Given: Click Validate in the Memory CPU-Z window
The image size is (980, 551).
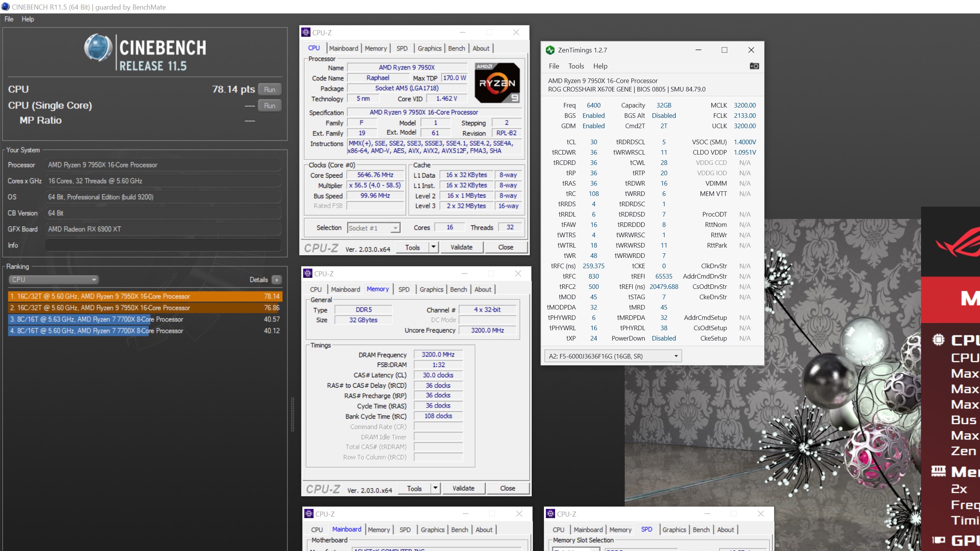Looking at the screenshot, I should (463, 488).
